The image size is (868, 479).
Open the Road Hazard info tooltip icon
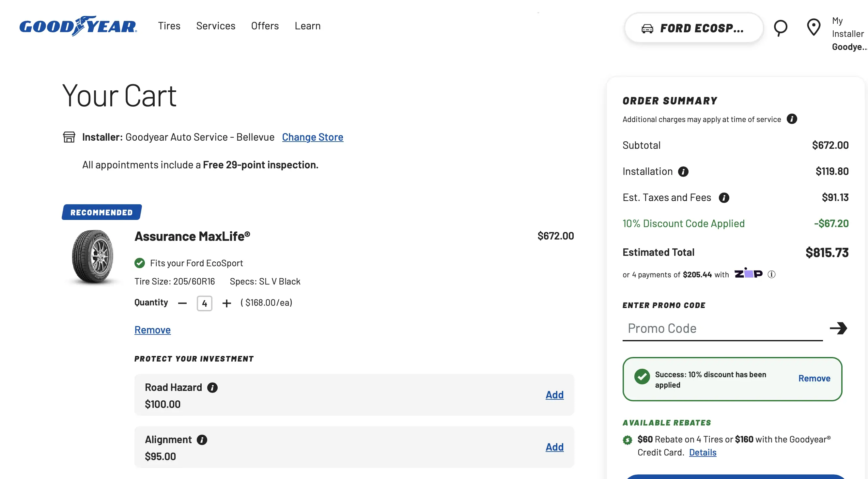point(213,388)
